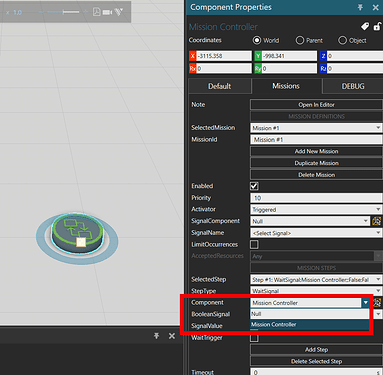This screenshot has width=383, height=375.
Task: Pin the Component Properties panel
Action: (x=360, y=7)
